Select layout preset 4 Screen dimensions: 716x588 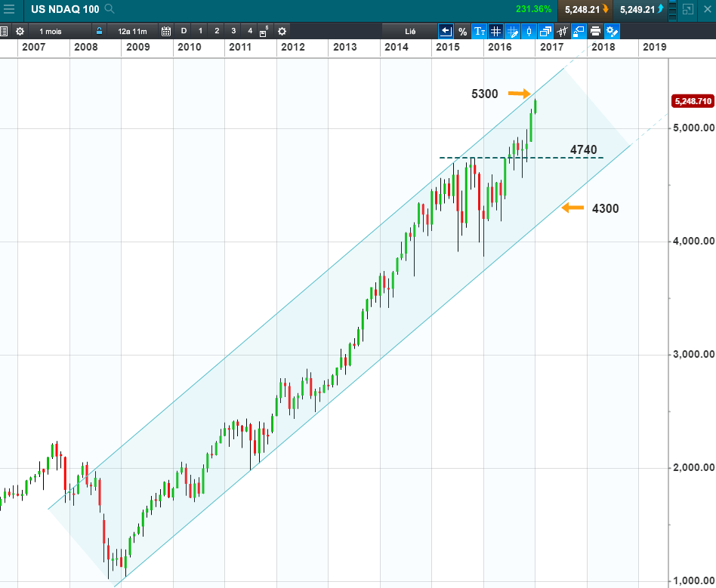click(249, 31)
